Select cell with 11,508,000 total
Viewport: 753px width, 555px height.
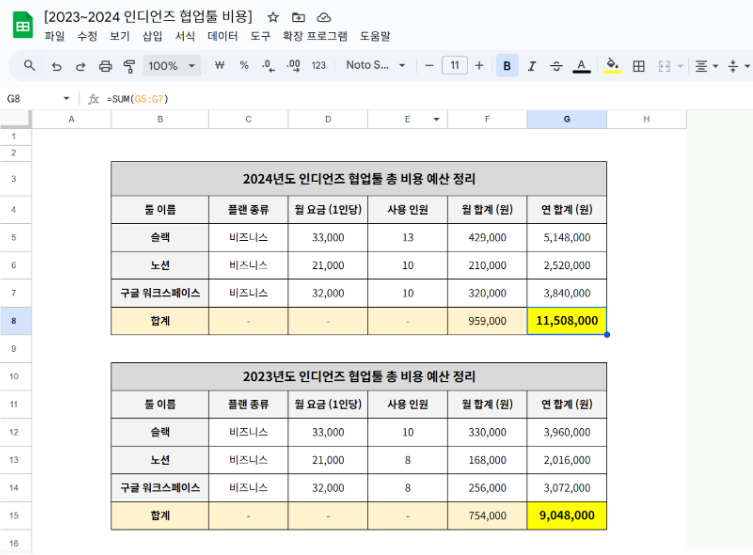[567, 321]
